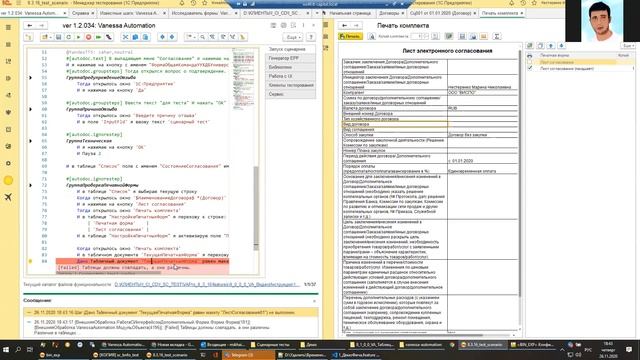This screenshot has height=360, width=640.
Task: Click the code editor vertical scrollbar thumb
Action: pos(256,207)
